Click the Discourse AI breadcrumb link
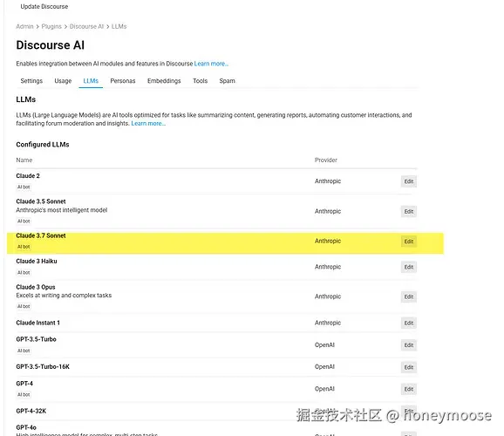Viewport: 504px width, 436px height. click(x=86, y=26)
